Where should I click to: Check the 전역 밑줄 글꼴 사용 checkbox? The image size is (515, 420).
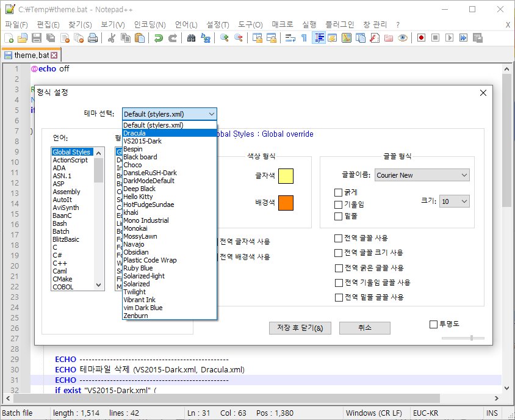tap(339, 297)
